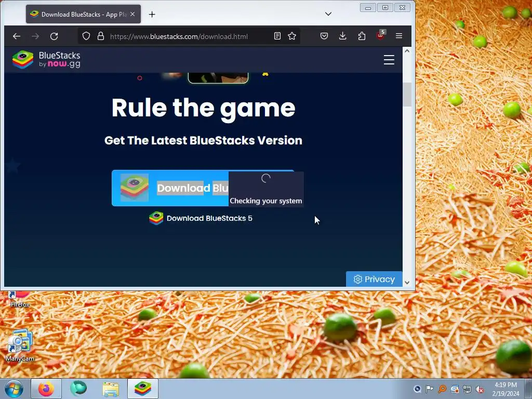The width and height of the screenshot is (532, 399).
Task: Close the Download BlueStacks tab
Action: (x=132, y=14)
